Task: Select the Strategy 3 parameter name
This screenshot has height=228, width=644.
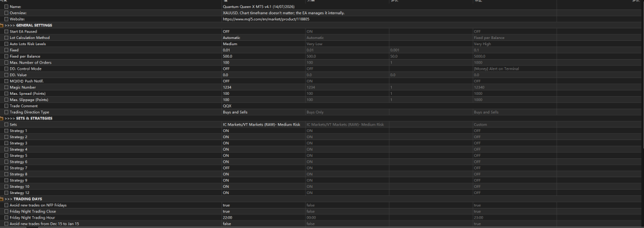Action: point(18,143)
